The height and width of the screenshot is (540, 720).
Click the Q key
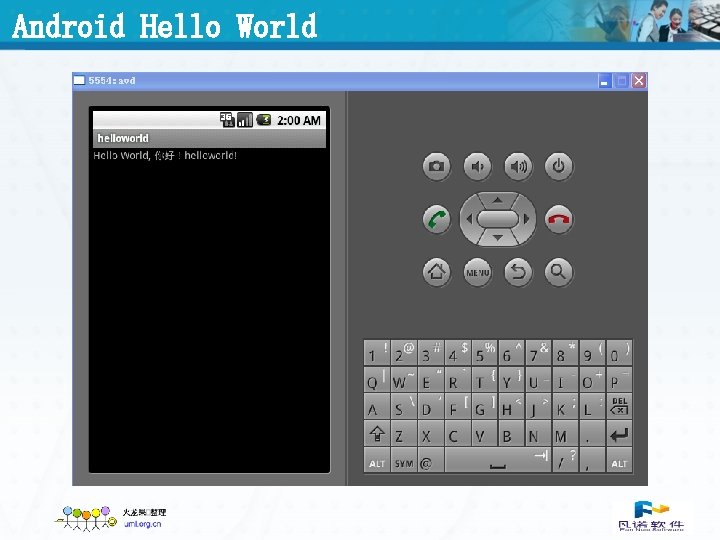[377, 379]
